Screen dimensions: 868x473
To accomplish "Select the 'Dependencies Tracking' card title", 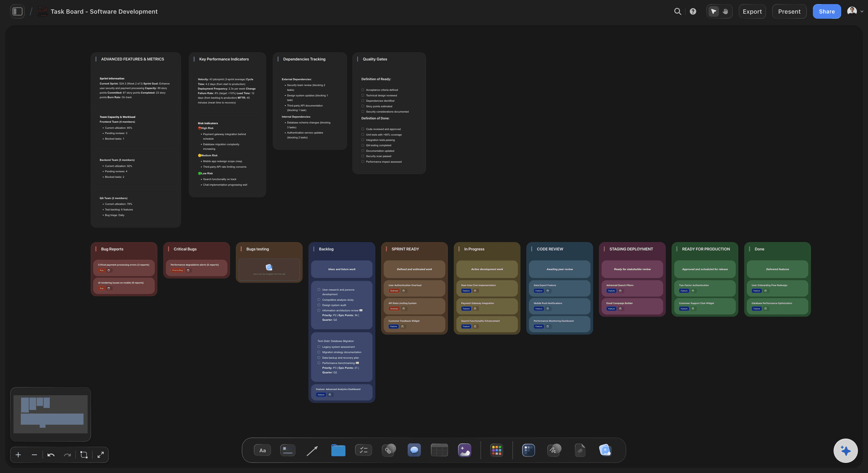I will pyautogui.click(x=304, y=59).
